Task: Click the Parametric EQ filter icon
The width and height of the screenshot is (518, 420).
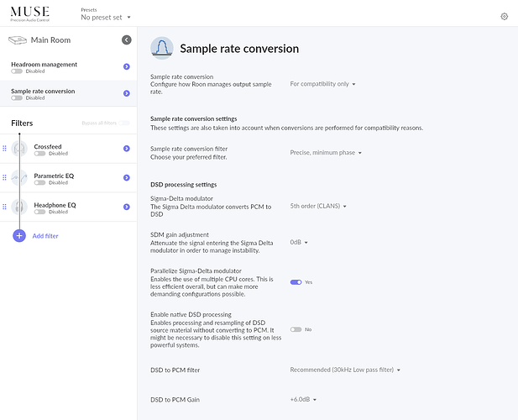Action: pos(20,178)
